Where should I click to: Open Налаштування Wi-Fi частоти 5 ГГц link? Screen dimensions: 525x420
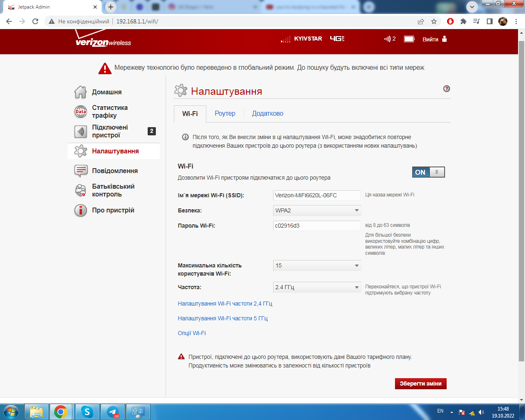pyautogui.click(x=223, y=318)
